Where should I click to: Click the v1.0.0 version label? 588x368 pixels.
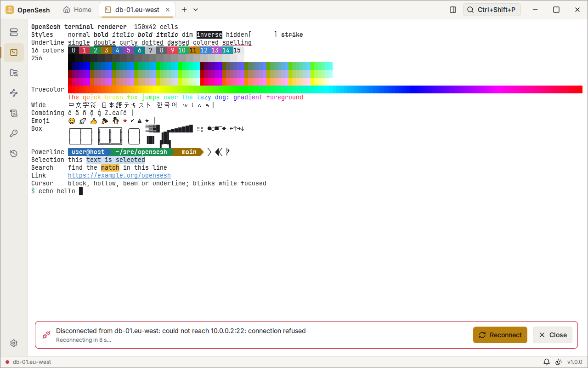pyautogui.click(x=574, y=362)
